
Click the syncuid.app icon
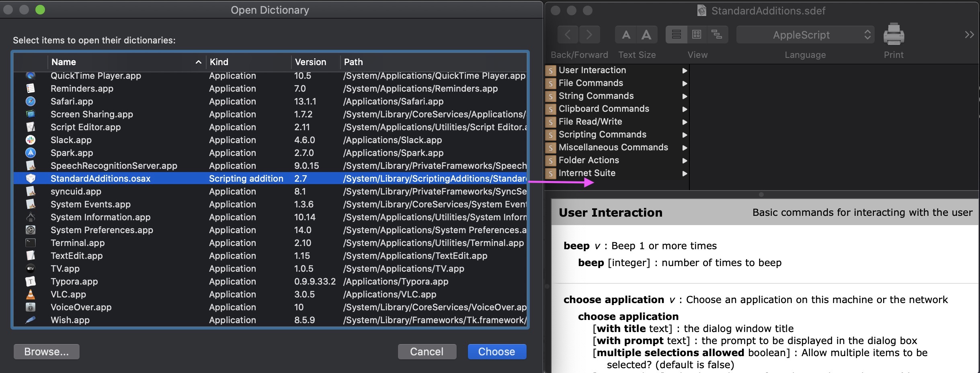coord(31,191)
